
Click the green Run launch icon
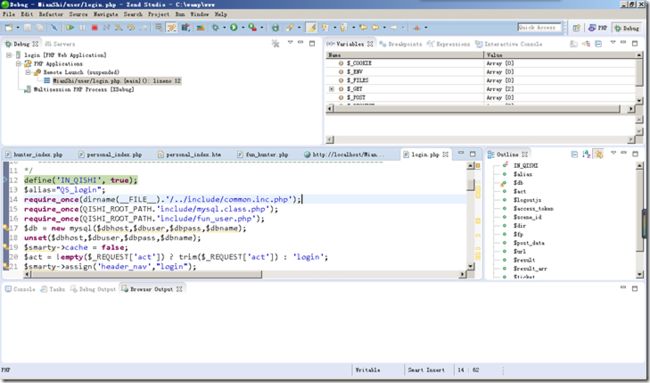(x=234, y=28)
